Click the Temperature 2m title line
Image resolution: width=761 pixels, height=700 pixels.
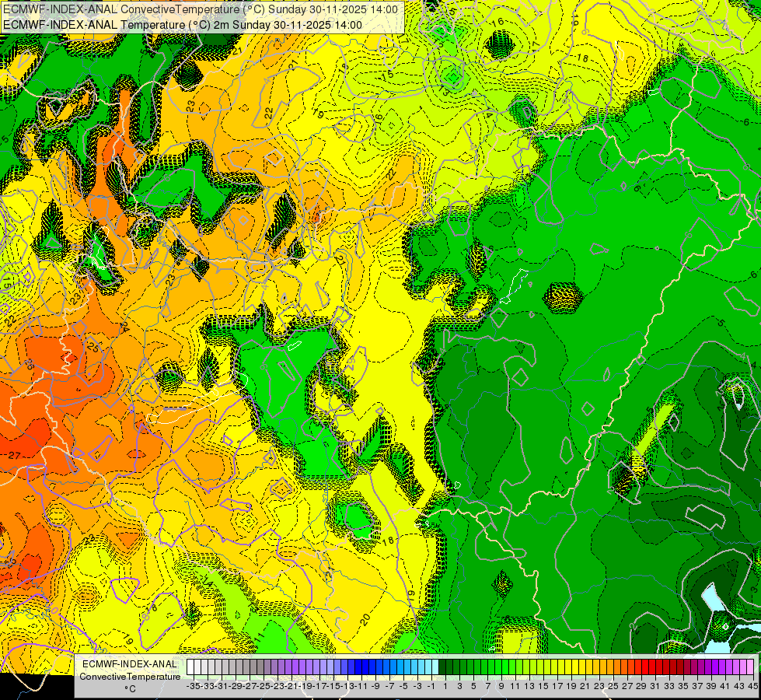(x=183, y=25)
